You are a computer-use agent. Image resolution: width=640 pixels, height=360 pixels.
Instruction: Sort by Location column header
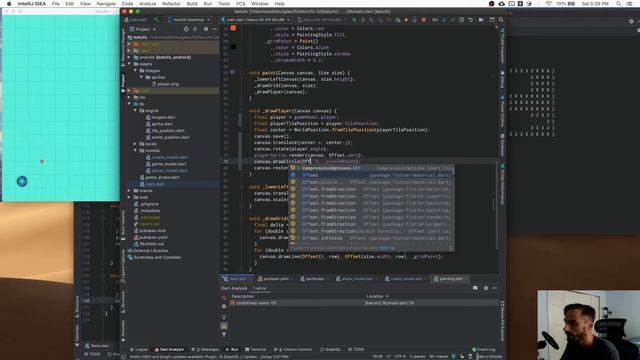[x=377, y=296]
